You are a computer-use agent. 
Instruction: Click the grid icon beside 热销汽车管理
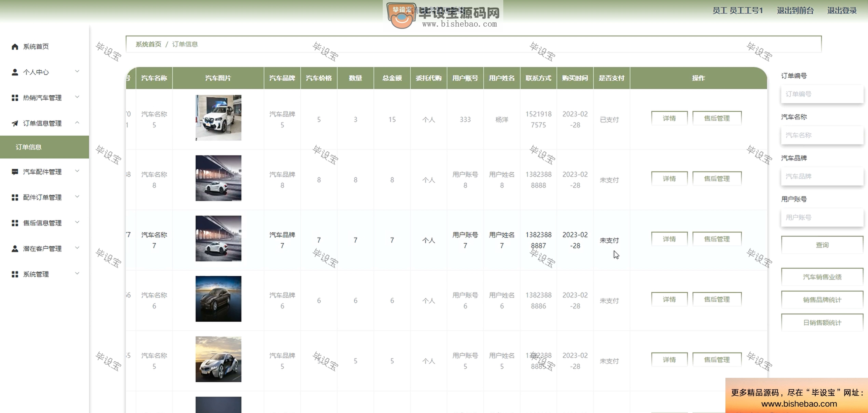pos(15,98)
